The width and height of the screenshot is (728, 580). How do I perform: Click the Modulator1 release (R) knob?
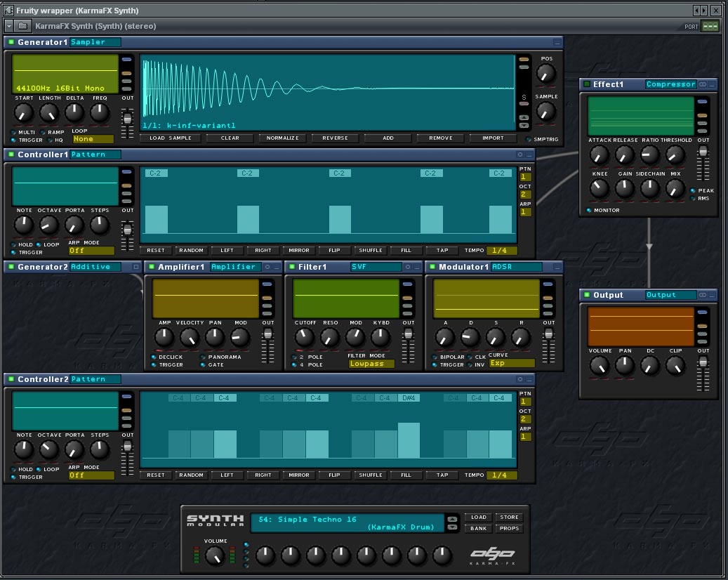(x=521, y=338)
